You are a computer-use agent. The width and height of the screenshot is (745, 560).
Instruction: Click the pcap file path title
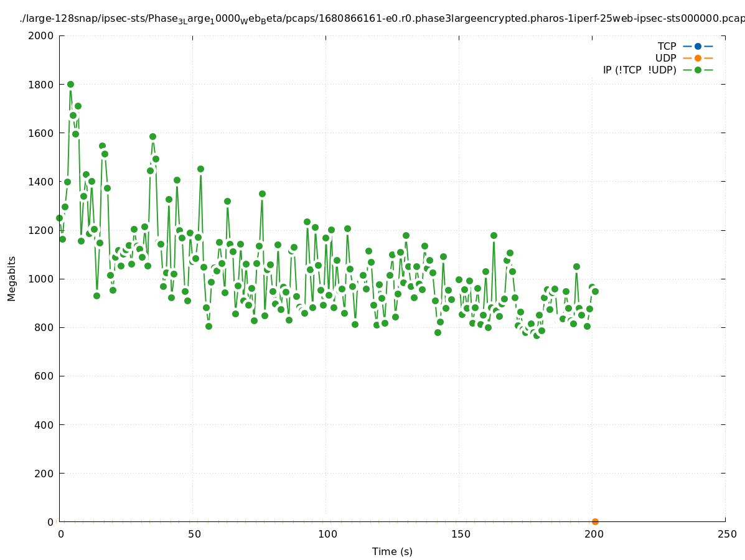point(382,19)
